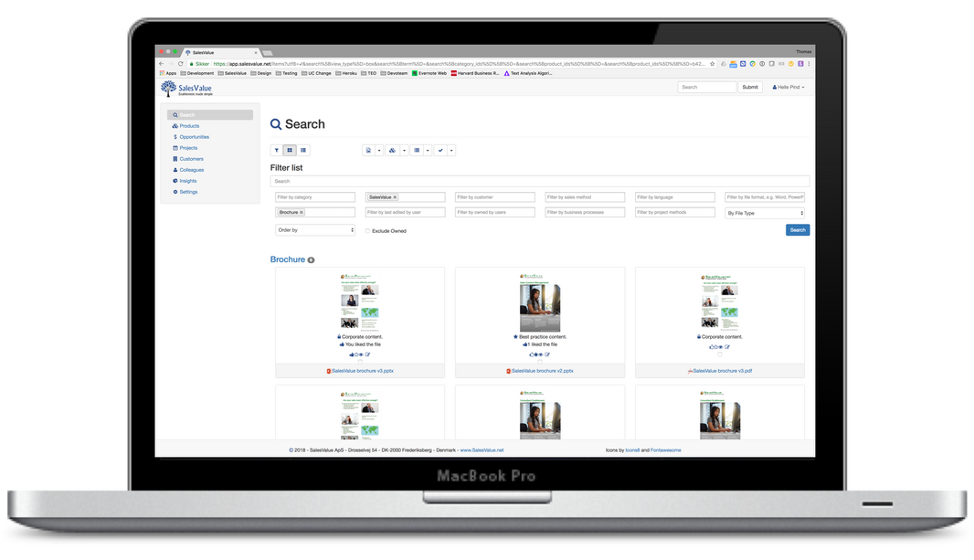Switch to grid box view

click(290, 150)
